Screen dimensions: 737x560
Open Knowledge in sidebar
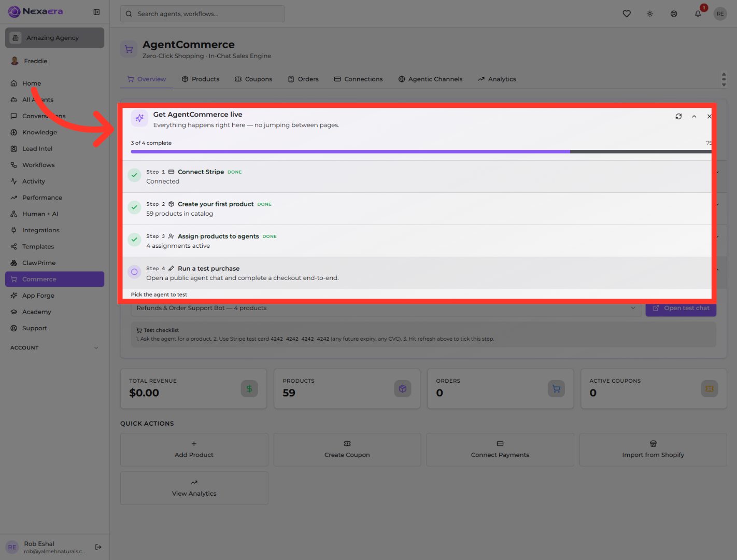pos(54,132)
